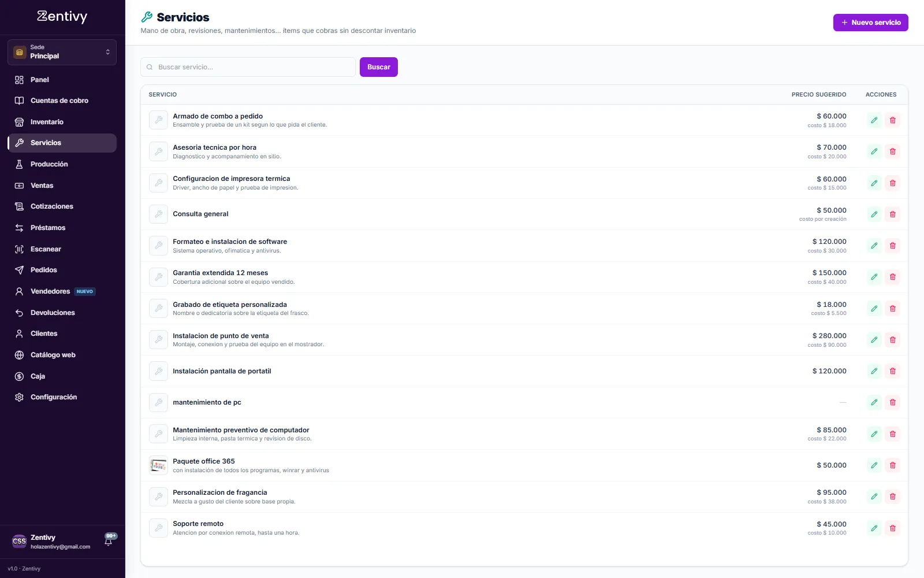
Task: Delete the Asesoria tecnica por hora service
Action: 893,151
